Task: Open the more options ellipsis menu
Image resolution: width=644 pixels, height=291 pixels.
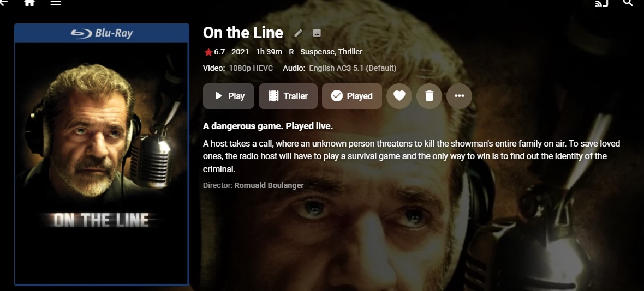Action: coord(459,96)
